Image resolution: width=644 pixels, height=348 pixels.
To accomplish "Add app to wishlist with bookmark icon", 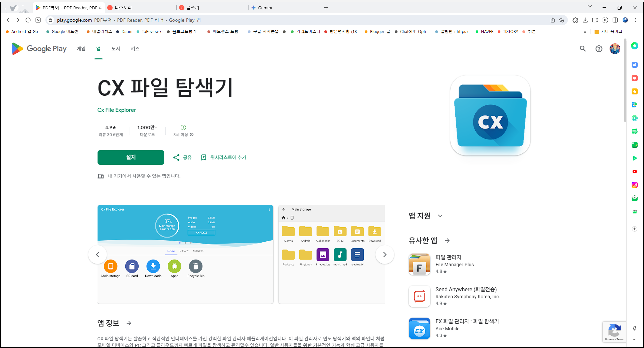I will point(204,157).
